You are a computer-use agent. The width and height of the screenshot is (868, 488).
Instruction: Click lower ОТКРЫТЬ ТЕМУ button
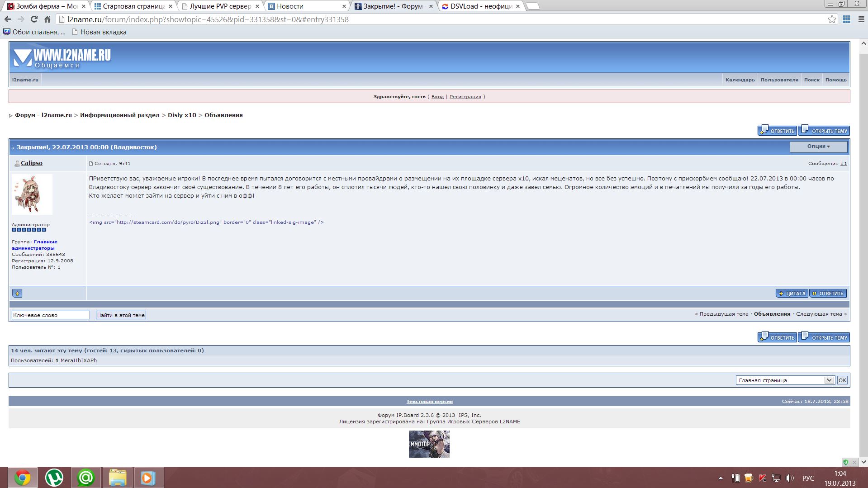click(824, 337)
